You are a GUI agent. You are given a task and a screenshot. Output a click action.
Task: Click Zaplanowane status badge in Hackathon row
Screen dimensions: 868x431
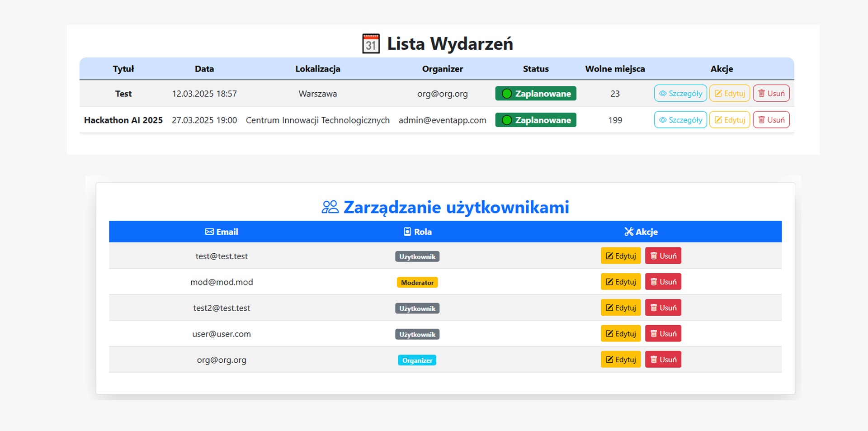tap(536, 120)
